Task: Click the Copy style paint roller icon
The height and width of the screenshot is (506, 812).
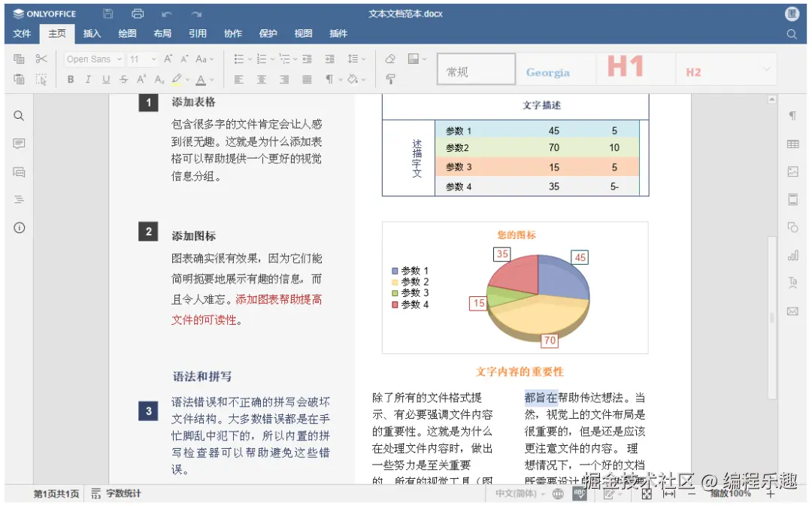Action: tap(390, 79)
